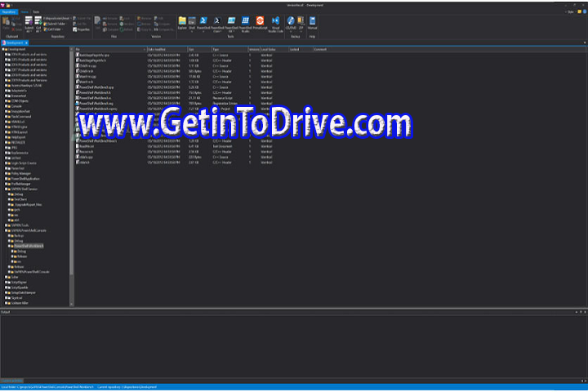588x392 pixels.
Task: Open Visual Studio Code tool
Action: (276, 24)
